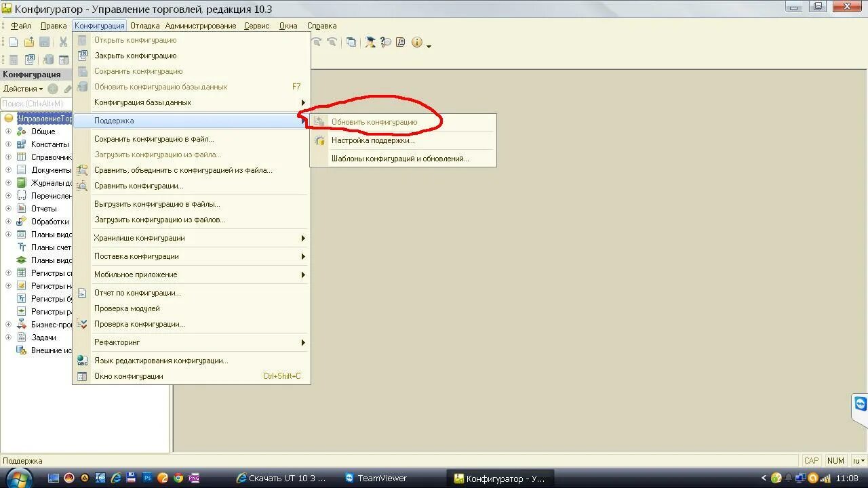
Task: Click the Отчеты tree node icon
Action: (x=22, y=209)
